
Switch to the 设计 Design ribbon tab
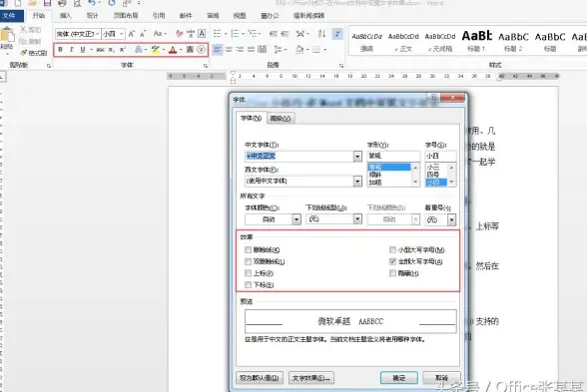tap(92, 16)
